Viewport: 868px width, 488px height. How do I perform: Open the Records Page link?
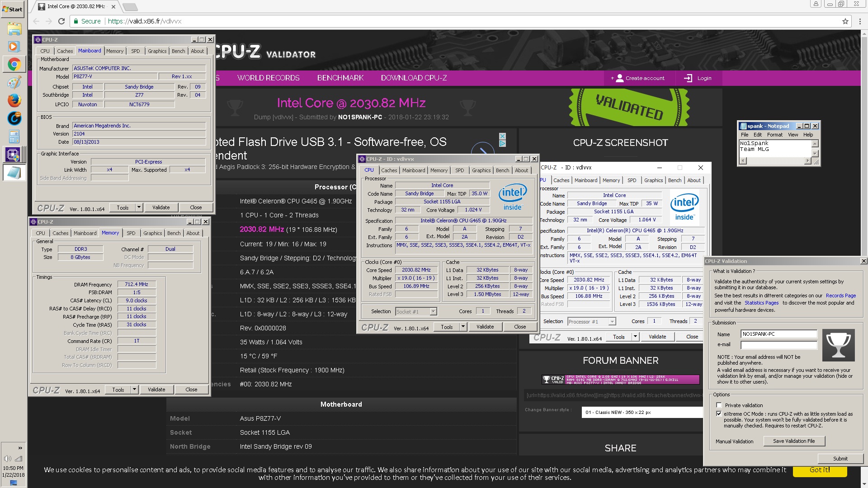click(840, 296)
